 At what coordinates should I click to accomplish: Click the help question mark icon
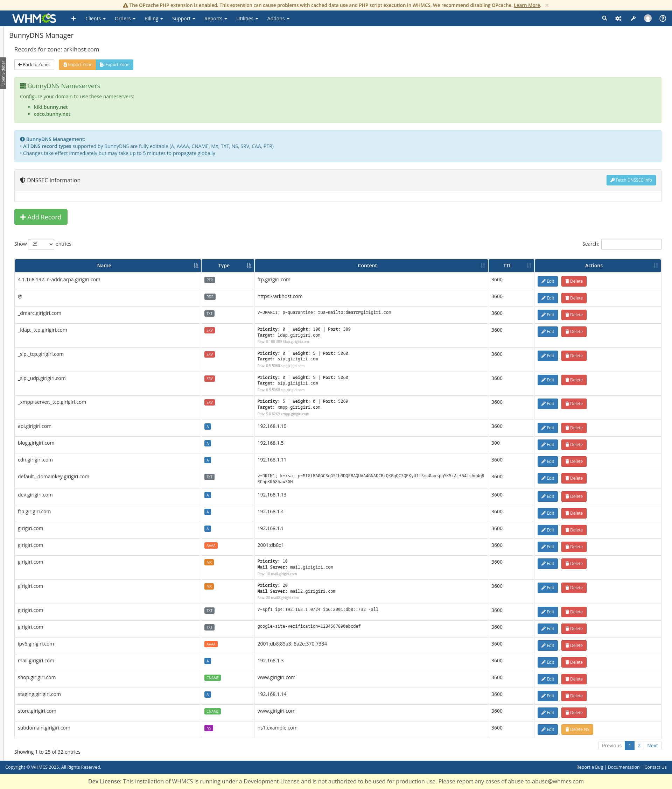click(x=663, y=18)
